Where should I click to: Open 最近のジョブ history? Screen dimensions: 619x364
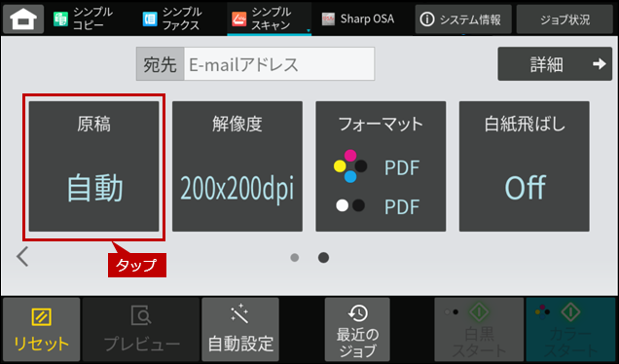pos(357,330)
